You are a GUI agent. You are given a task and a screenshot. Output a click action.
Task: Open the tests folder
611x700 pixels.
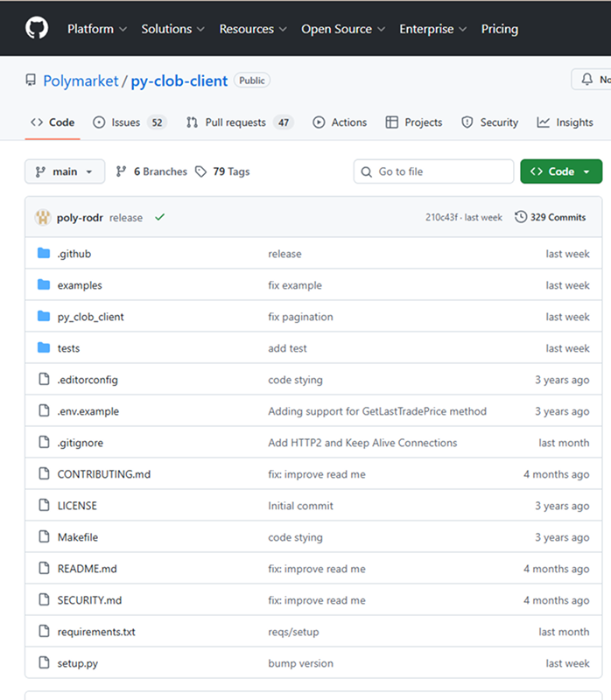coord(68,348)
